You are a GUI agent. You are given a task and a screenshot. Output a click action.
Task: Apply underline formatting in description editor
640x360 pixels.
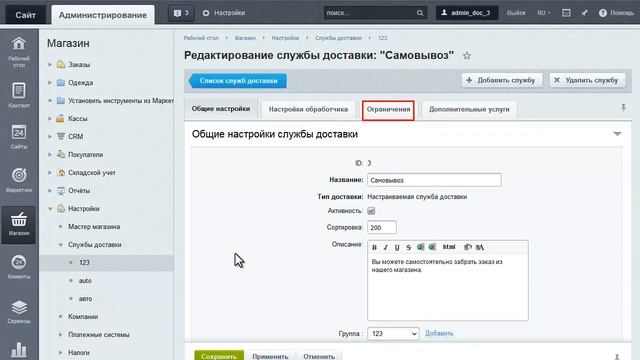(x=397, y=247)
